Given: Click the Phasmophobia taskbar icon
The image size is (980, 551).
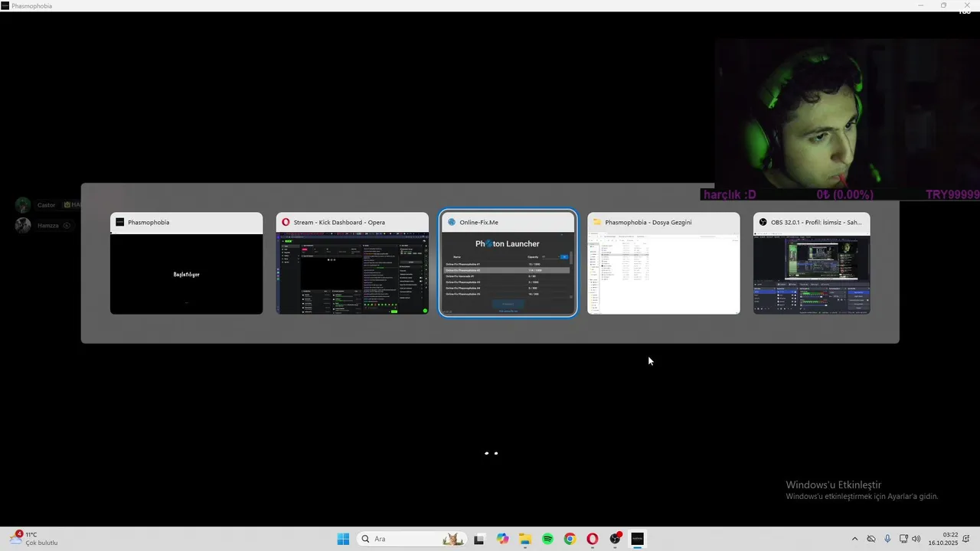Looking at the screenshot, I should click(x=637, y=539).
